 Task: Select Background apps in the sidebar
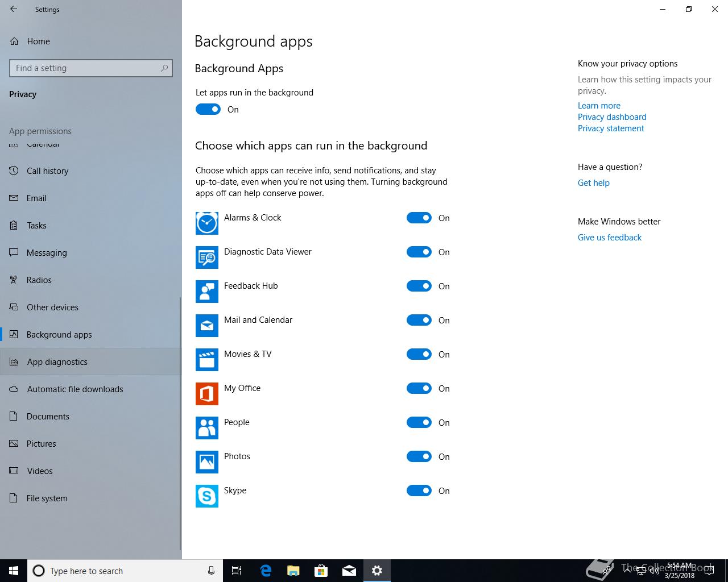pos(90,334)
